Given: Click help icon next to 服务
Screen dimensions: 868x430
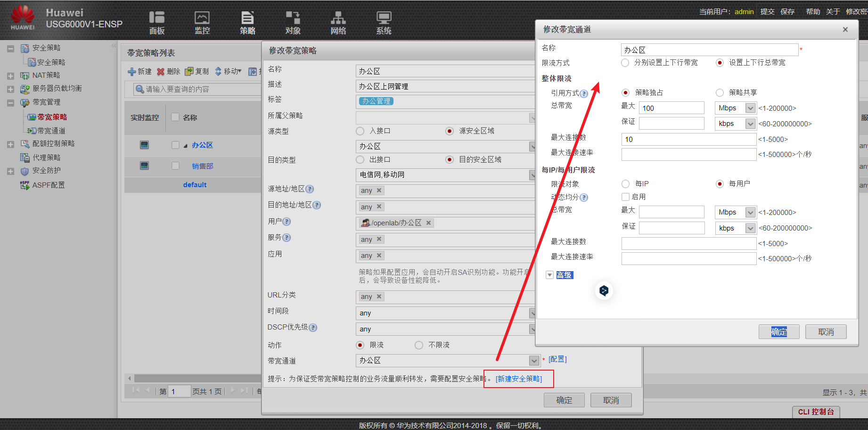Looking at the screenshot, I should point(287,238).
